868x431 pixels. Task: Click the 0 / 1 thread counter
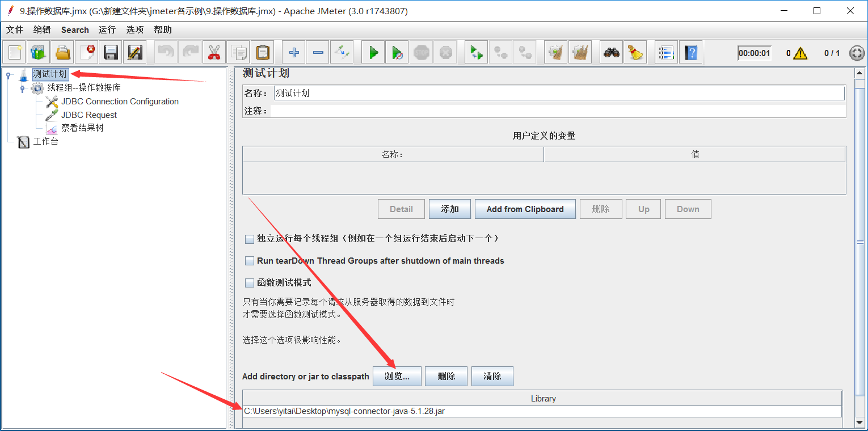tap(832, 53)
